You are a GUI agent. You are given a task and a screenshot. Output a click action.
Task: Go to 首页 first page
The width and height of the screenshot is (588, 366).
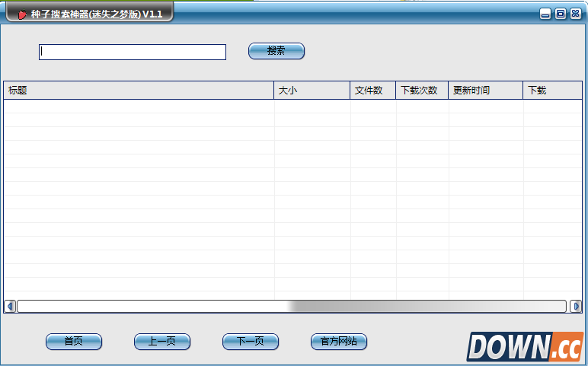pos(74,342)
